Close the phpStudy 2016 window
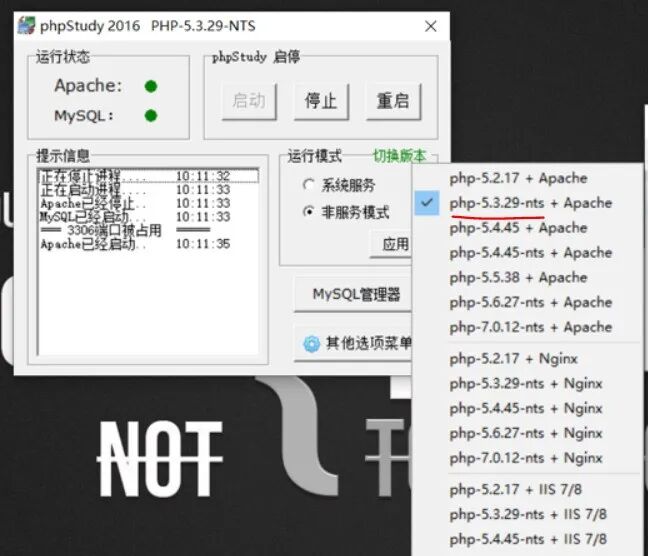648x556 pixels. (x=431, y=26)
